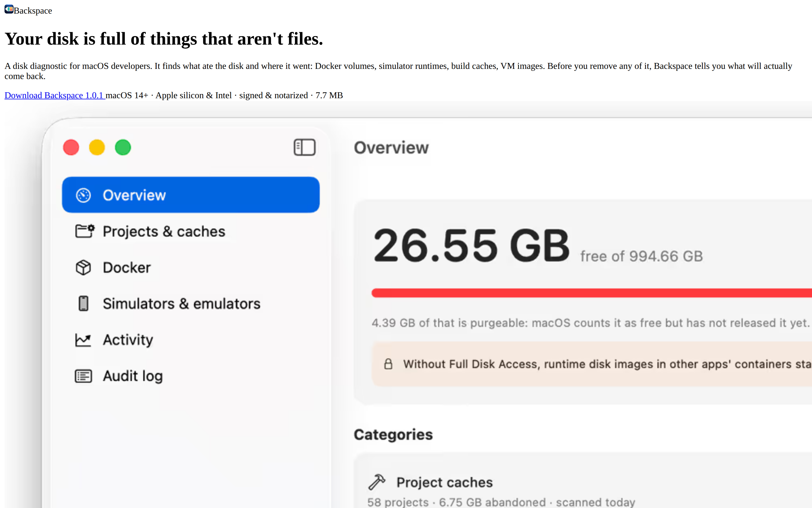The image size is (812, 508).
Task: Open the Audit log section
Action: tap(191, 376)
